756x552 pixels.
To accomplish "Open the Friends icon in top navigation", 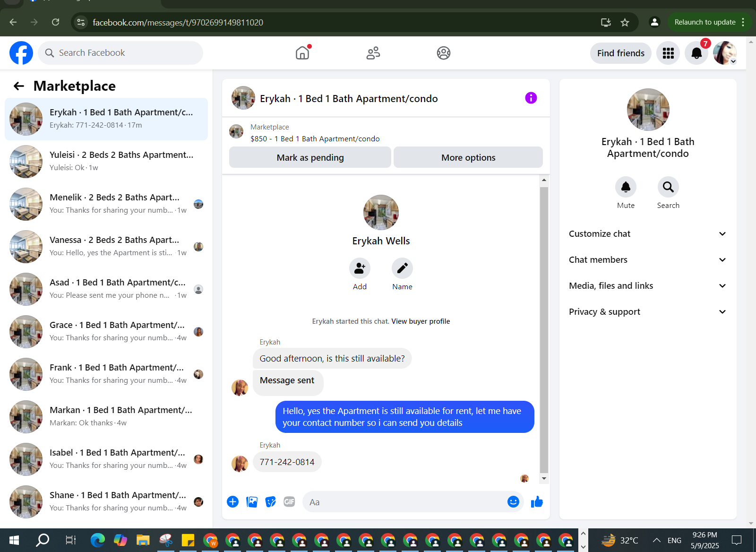I will tap(373, 53).
